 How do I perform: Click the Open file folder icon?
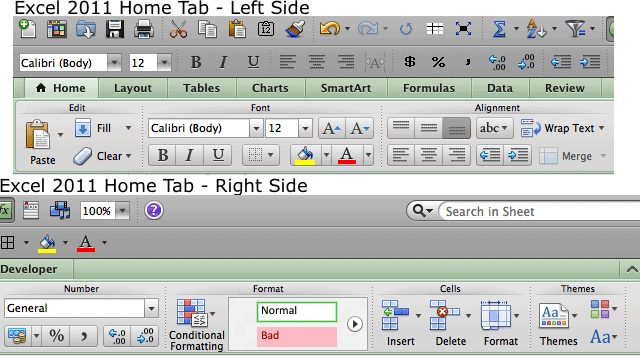tap(86, 29)
